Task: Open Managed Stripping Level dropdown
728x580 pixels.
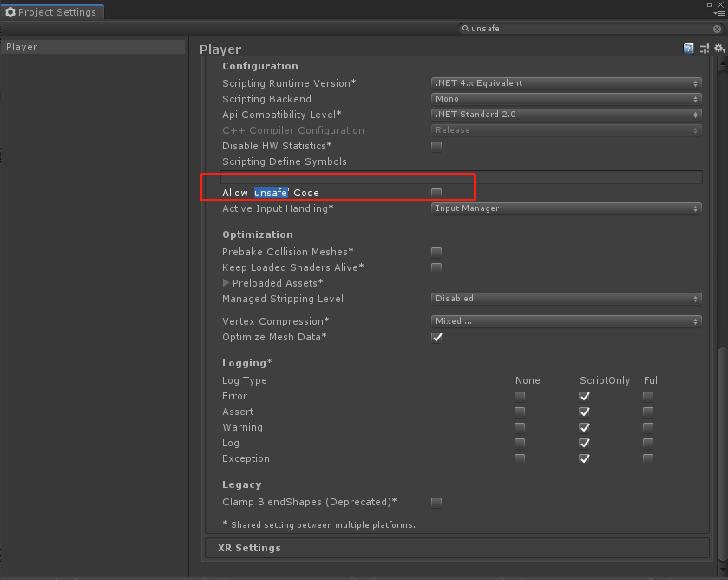Action: coord(566,299)
